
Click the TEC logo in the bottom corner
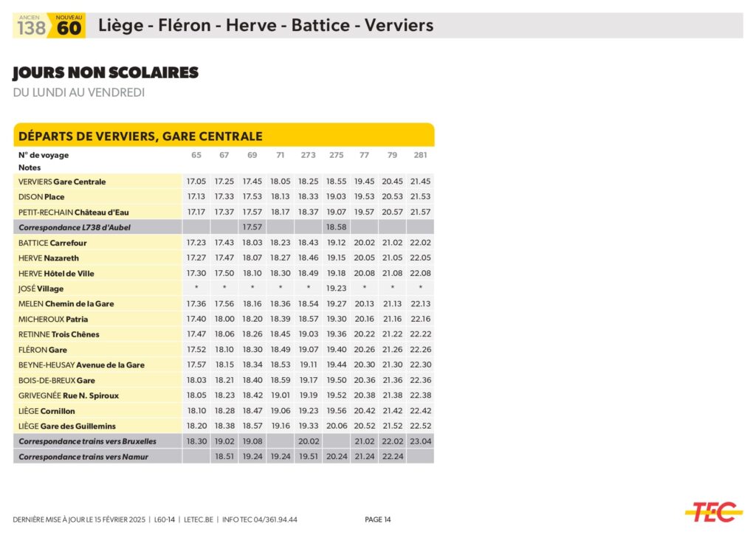tap(713, 511)
